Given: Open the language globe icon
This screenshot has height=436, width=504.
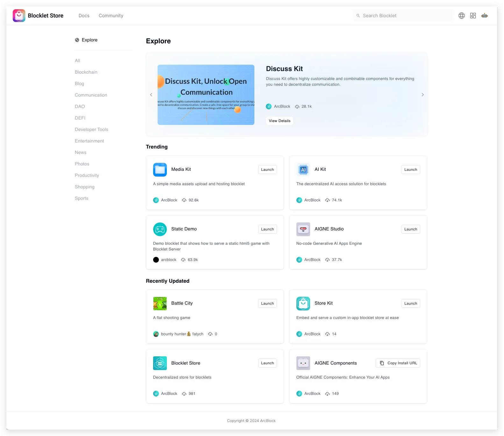Looking at the screenshot, I should pos(461,16).
